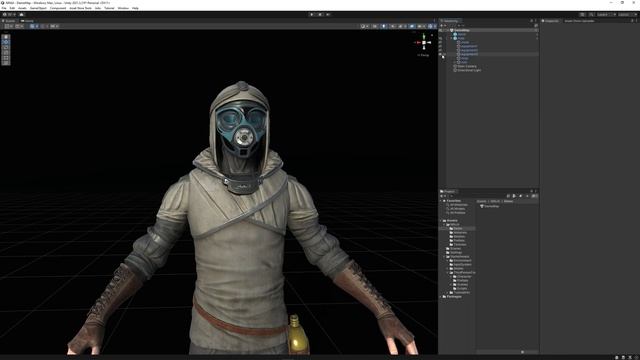Viewport: 640px width, 360px height.
Task: Select the Transform tool in Scene overlay
Action: (x=6, y=62)
